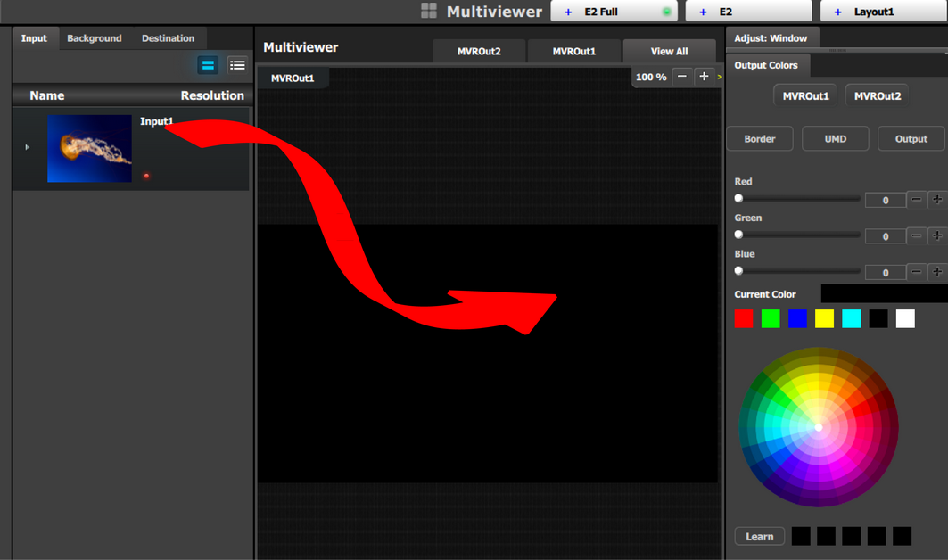Viewport: 948px width, 560px height.
Task: Select the MVROut1 view tab
Action: coord(573,52)
